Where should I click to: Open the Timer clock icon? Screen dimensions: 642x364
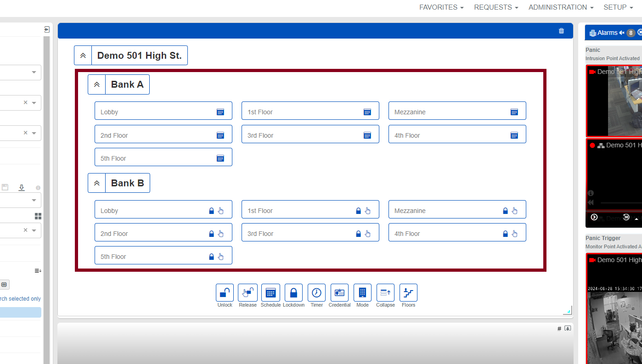tap(316, 293)
